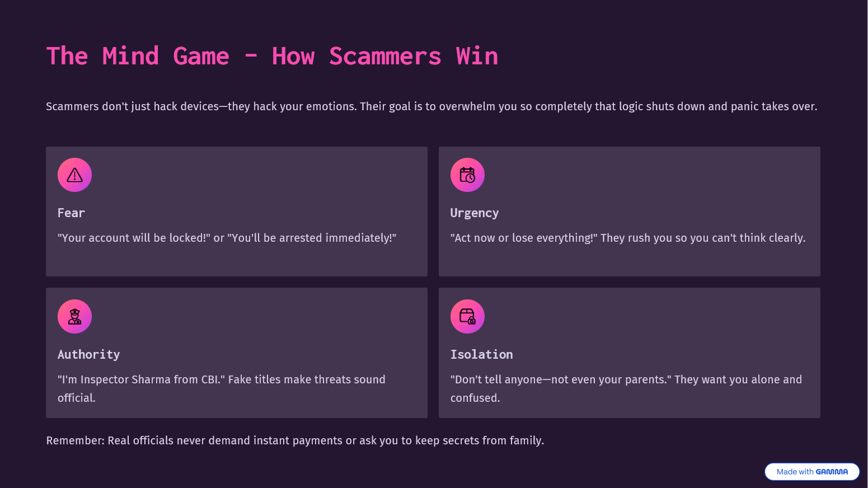
Task: Select the Fear heading text
Action: pyautogui.click(x=71, y=213)
